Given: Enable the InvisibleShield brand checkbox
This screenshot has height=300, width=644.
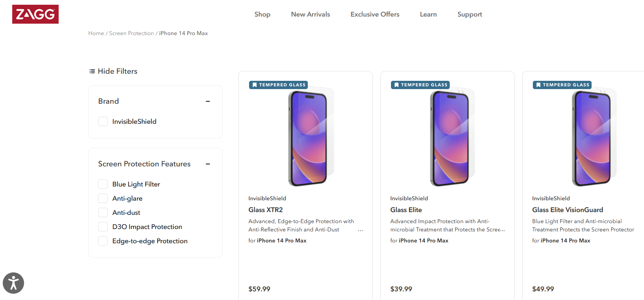Looking at the screenshot, I should point(102,121).
